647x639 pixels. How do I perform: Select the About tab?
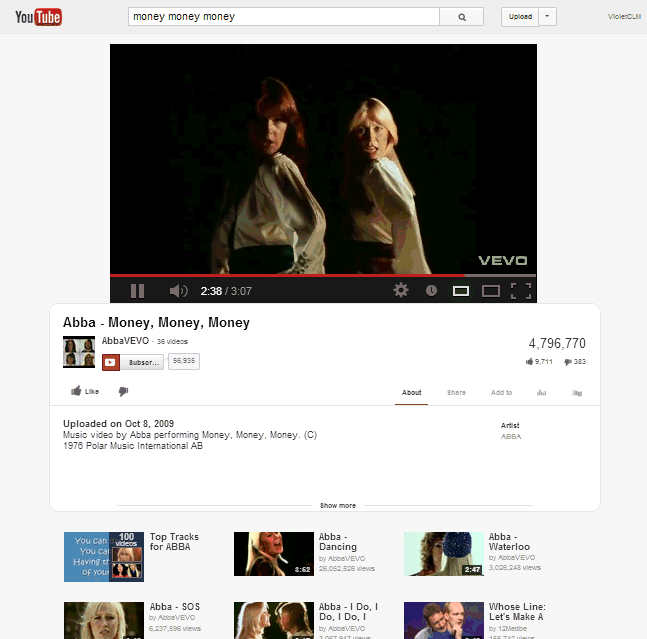411,392
